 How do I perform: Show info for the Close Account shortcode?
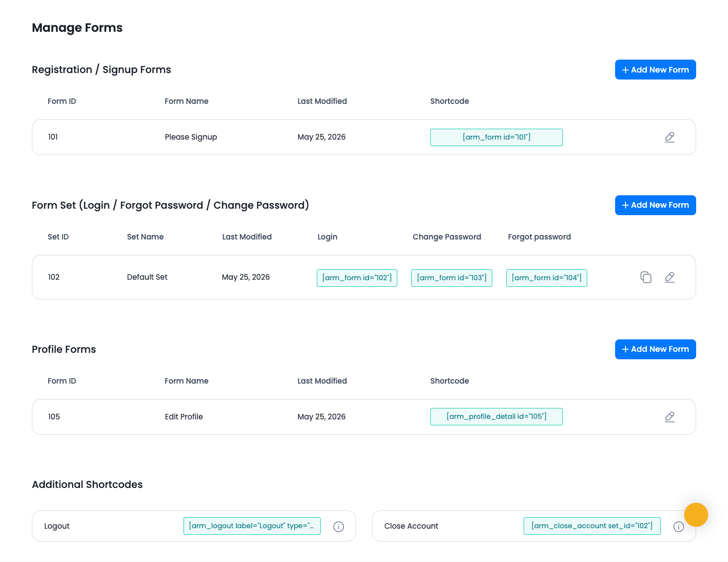click(679, 527)
